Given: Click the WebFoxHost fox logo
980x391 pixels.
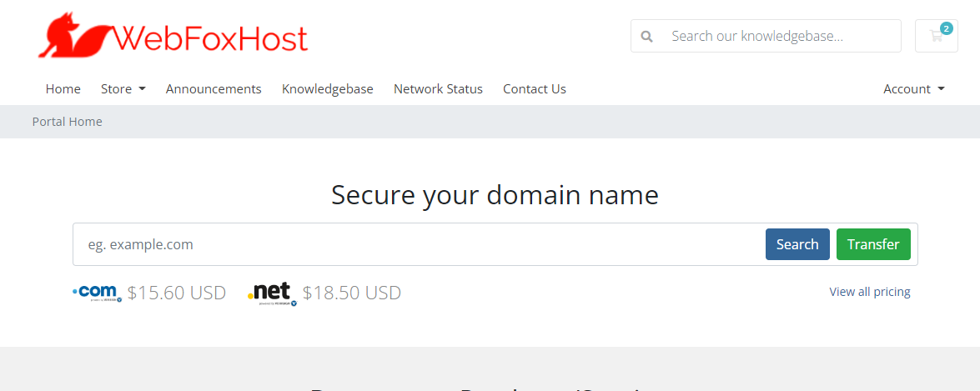Looking at the screenshot, I should 73,37.
